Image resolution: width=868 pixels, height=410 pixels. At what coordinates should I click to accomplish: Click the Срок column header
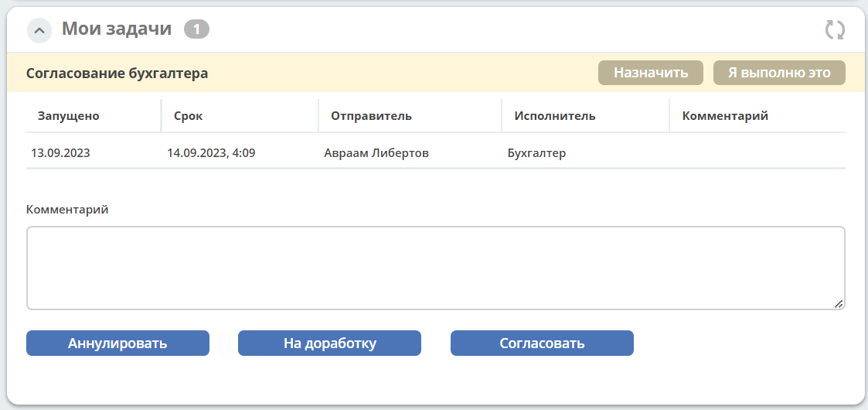(x=189, y=116)
